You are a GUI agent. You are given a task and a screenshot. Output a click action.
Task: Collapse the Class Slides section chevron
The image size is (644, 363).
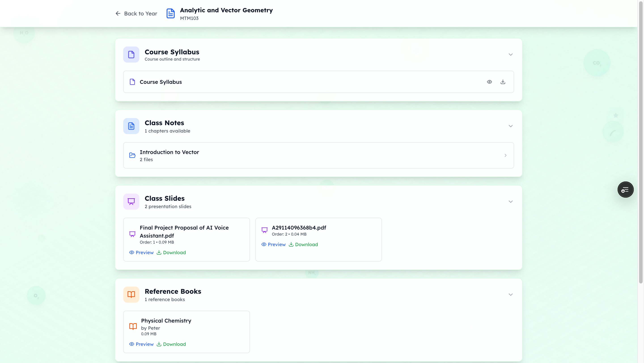(511, 202)
